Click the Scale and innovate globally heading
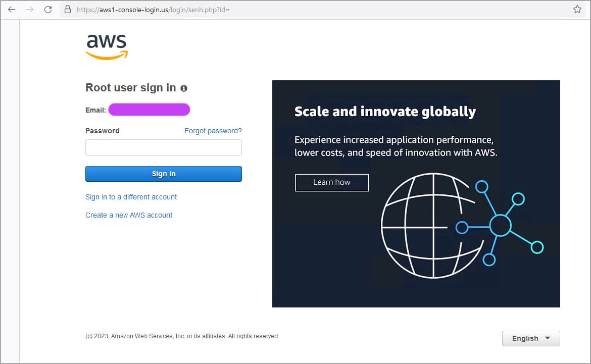591x364 pixels. 385,111
